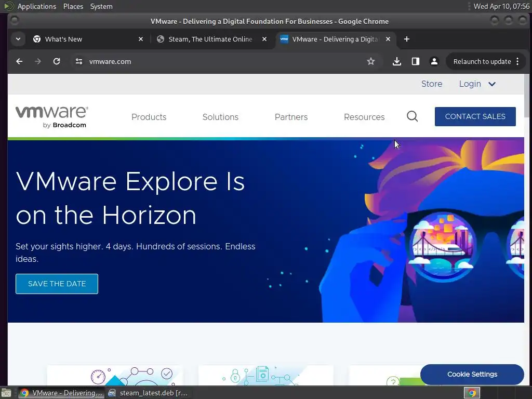The width and height of the screenshot is (532, 399).
Task: Click SAVE THE DATE button
Action: click(x=57, y=284)
